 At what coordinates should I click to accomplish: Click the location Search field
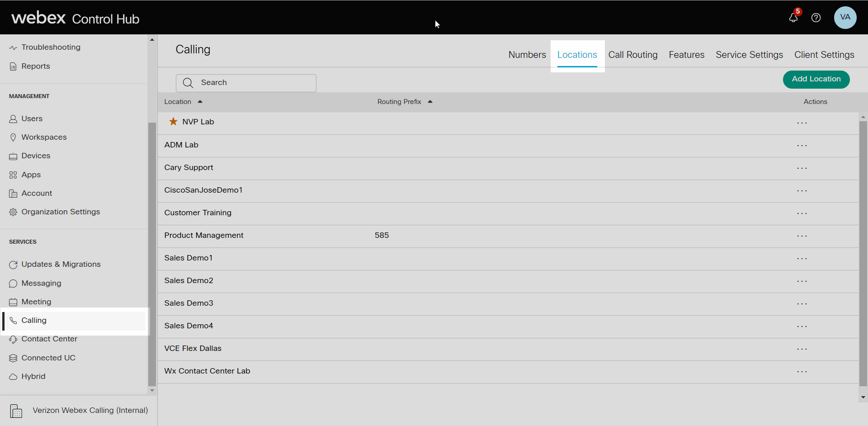click(253, 83)
